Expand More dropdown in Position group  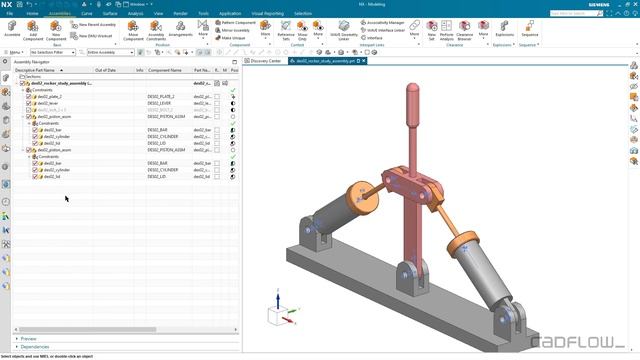[203, 30]
